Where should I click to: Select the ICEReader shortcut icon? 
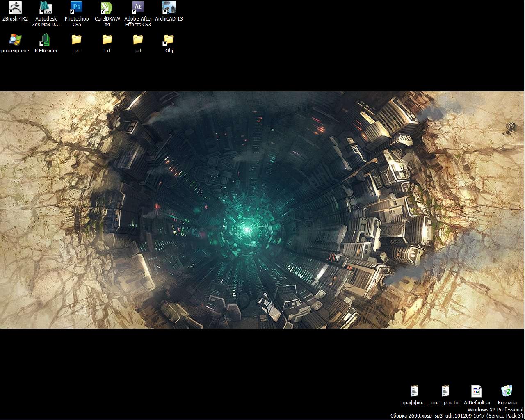(x=46, y=40)
